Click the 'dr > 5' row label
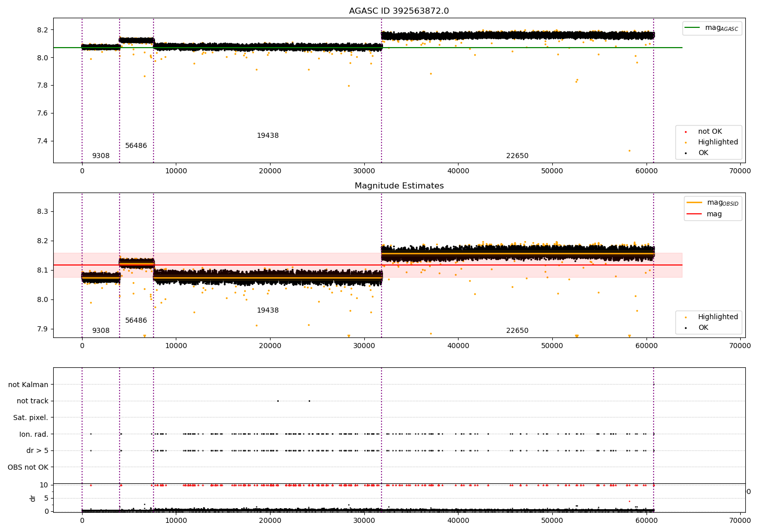The image size is (760, 532). point(37,451)
